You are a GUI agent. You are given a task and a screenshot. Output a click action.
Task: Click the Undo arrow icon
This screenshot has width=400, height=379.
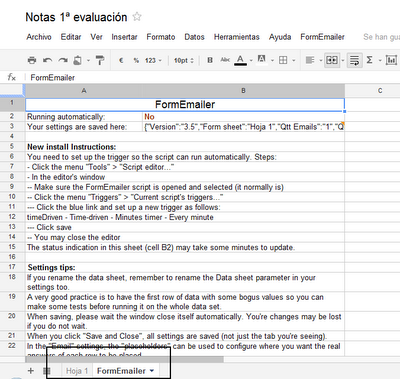pyautogui.click(x=47, y=60)
